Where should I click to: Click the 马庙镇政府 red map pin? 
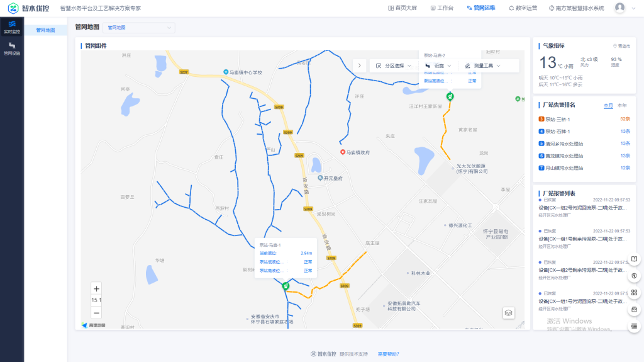coord(343,152)
